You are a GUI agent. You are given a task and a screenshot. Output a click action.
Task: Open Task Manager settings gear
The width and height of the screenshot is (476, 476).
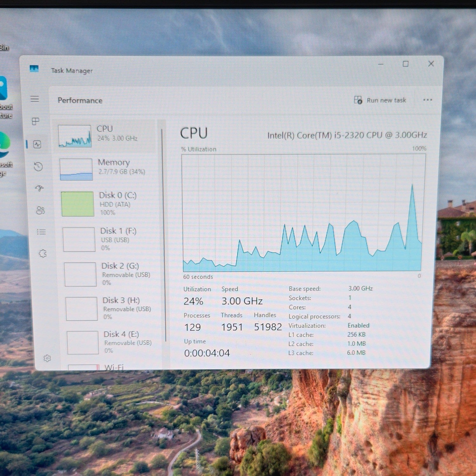pyautogui.click(x=47, y=358)
